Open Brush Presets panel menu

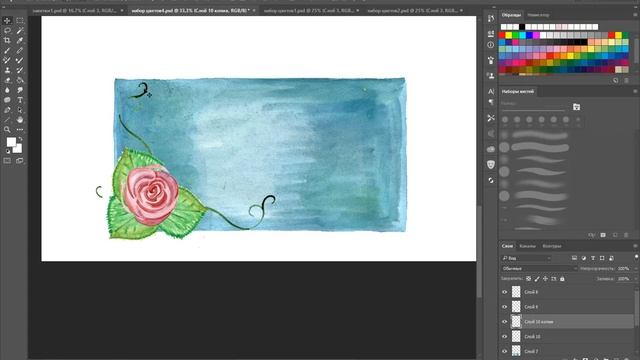tap(635, 91)
